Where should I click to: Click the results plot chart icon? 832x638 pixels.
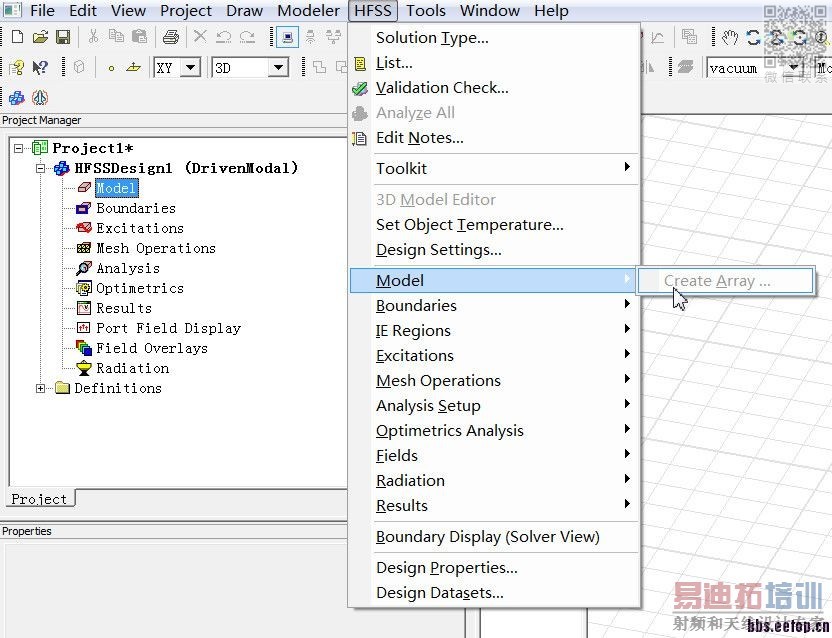tap(657, 37)
